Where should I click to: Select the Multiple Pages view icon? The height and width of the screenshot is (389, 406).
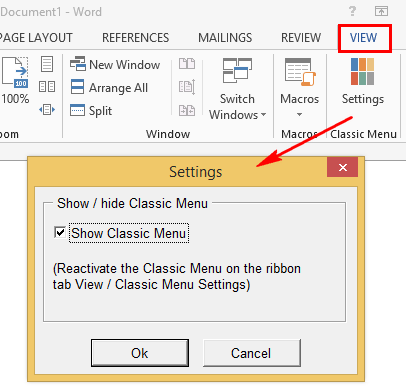[x=47, y=87]
